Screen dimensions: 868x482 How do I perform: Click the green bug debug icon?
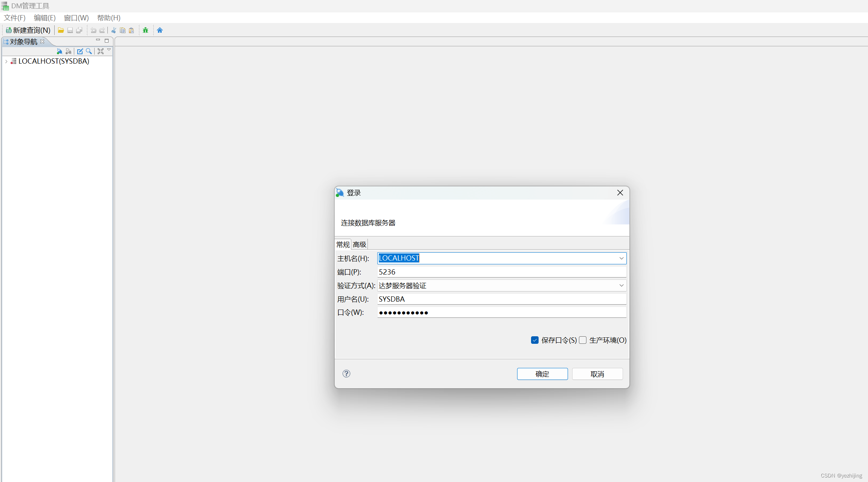tap(145, 30)
